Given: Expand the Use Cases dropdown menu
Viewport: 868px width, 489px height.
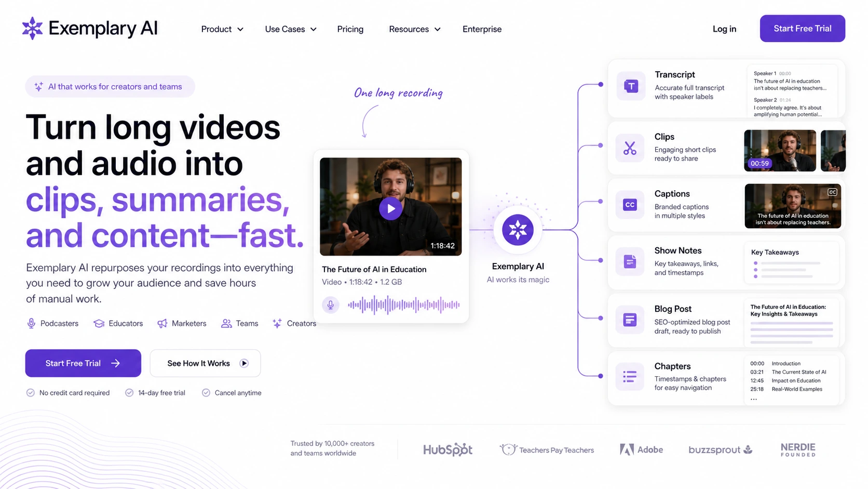Looking at the screenshot, I should tap(291, 29).
